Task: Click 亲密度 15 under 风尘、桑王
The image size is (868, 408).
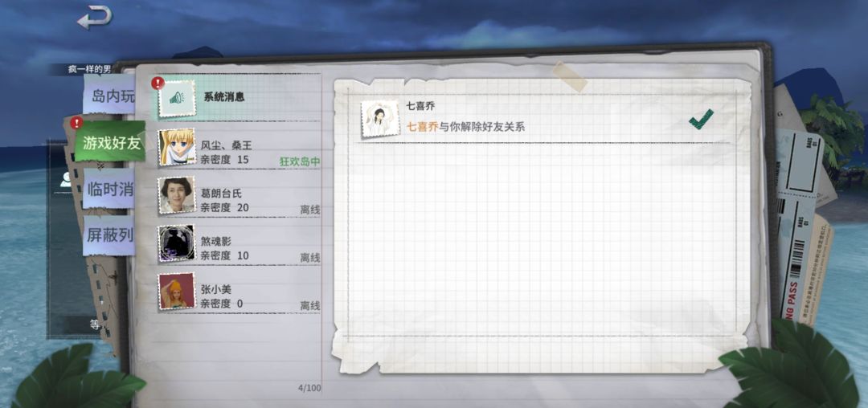Action: point(224,160)
